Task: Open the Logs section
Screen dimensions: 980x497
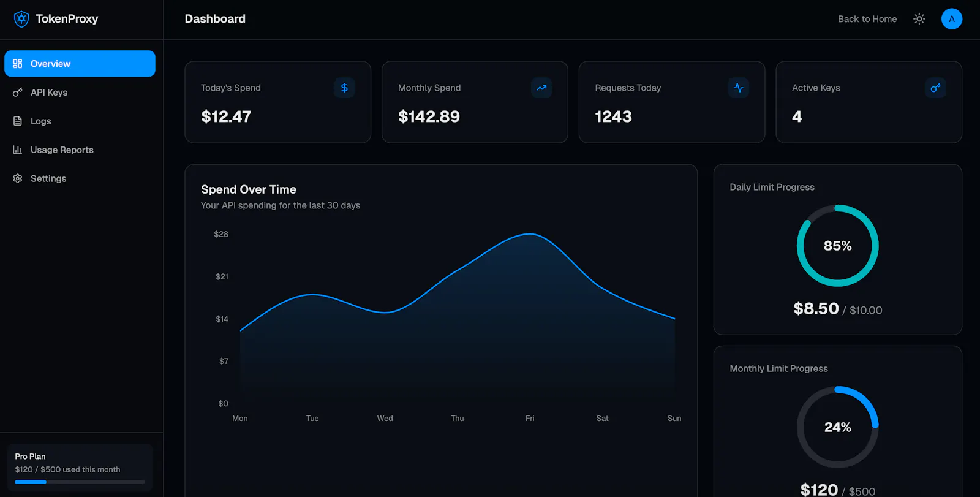Action: click(80, 121)
